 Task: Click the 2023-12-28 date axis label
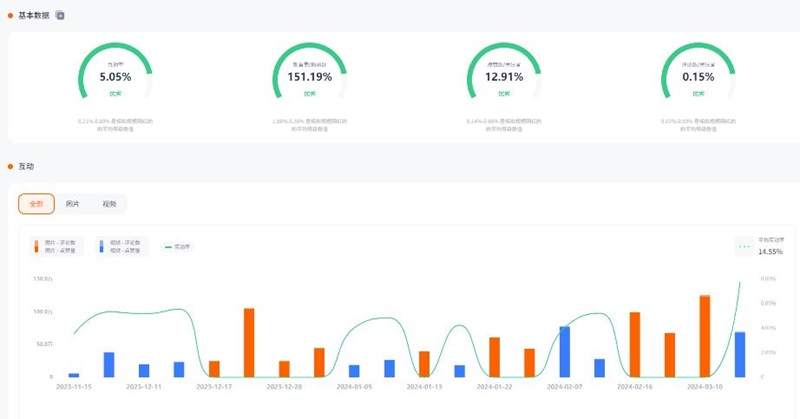tap(284, 386)
